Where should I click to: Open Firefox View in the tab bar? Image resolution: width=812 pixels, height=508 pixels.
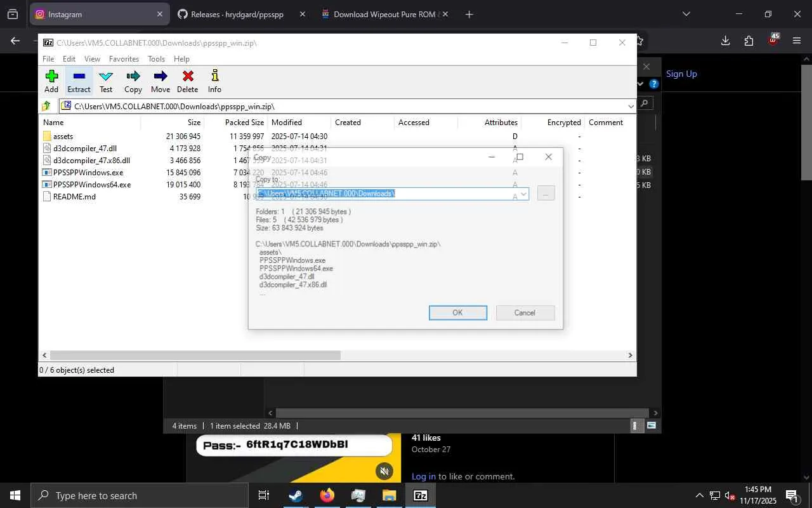pyautogui.click(x=13, y=14)
